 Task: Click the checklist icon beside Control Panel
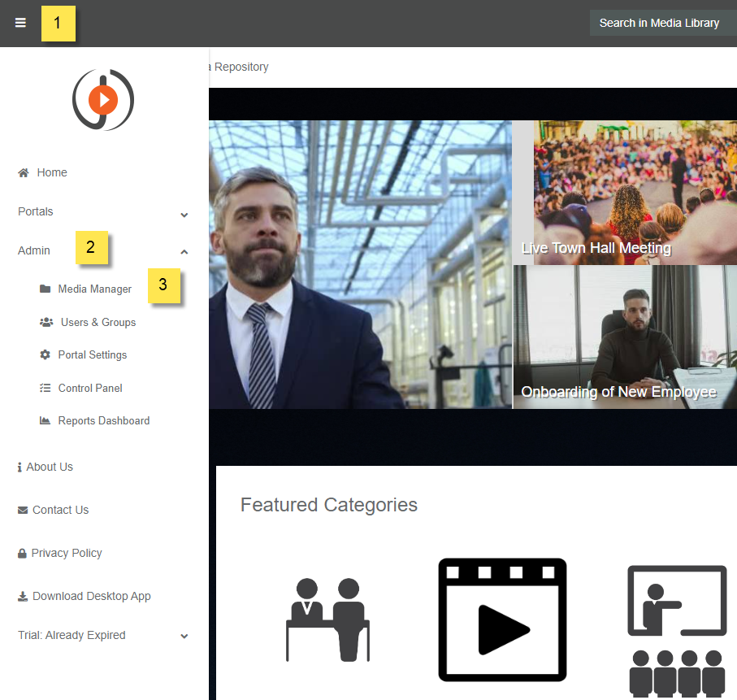tap(45, 389)
